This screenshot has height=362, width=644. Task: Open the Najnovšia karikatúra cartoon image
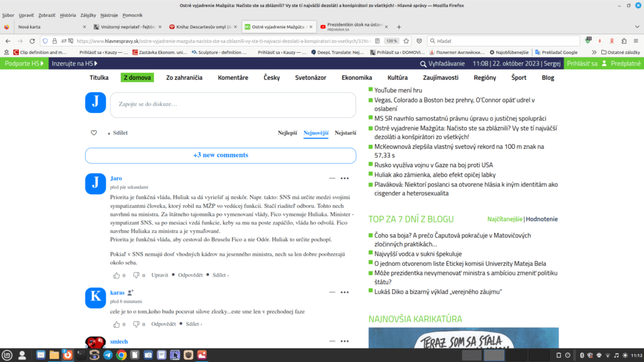point(464,337)
